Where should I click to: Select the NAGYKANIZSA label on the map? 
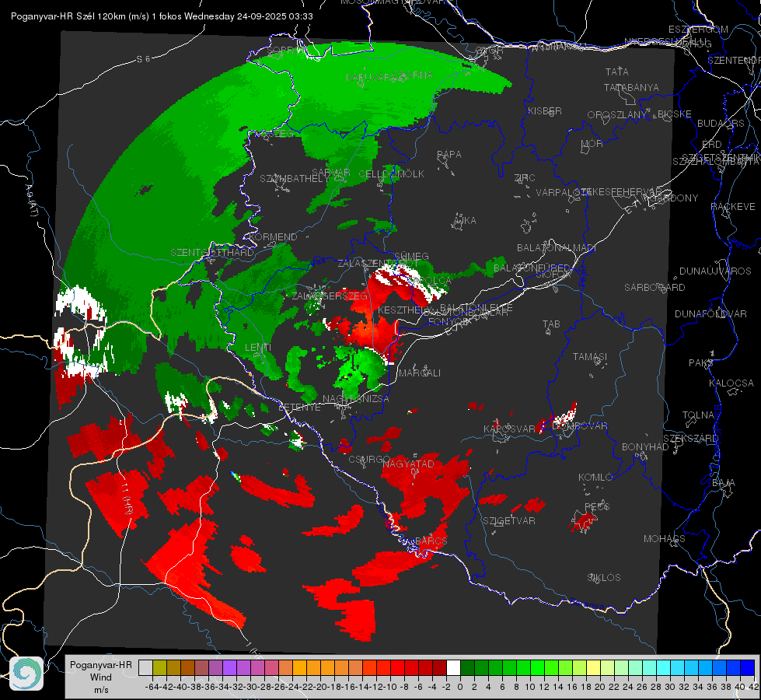pos(356,398)
